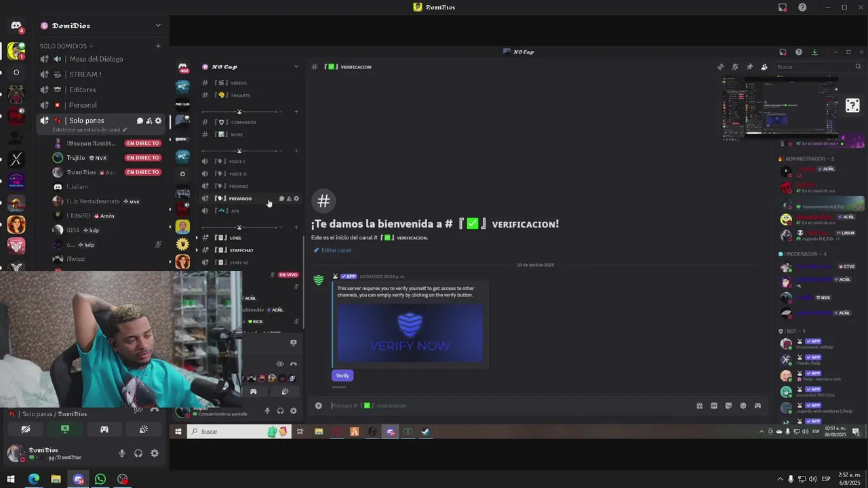Stop screen sharing in voice panel

65,429
